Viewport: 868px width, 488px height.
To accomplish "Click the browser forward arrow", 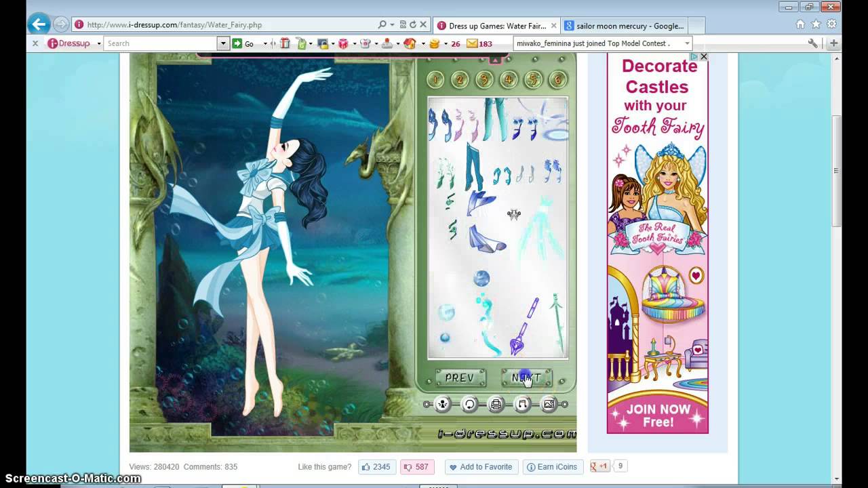I will tap(61, 24).
